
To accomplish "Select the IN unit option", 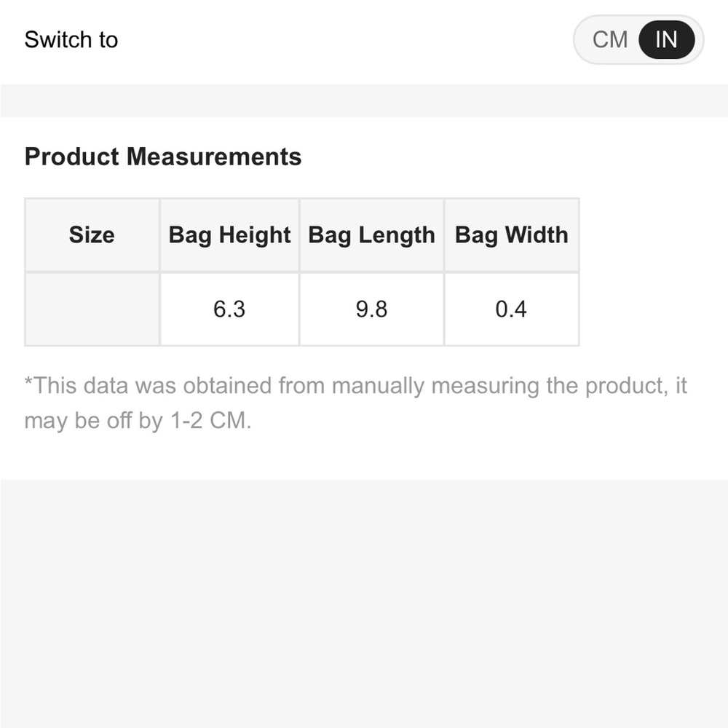I will click(x=666, y=39).
